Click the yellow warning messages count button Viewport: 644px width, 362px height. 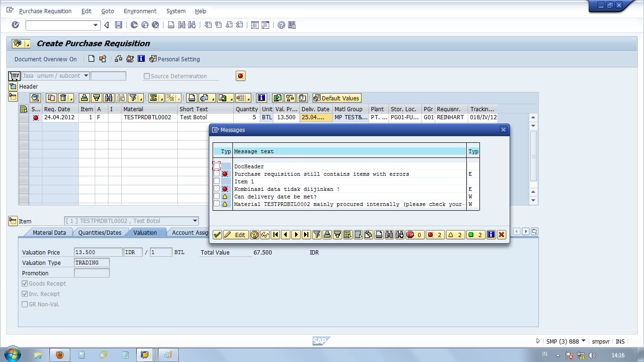[x=454, y=235]
